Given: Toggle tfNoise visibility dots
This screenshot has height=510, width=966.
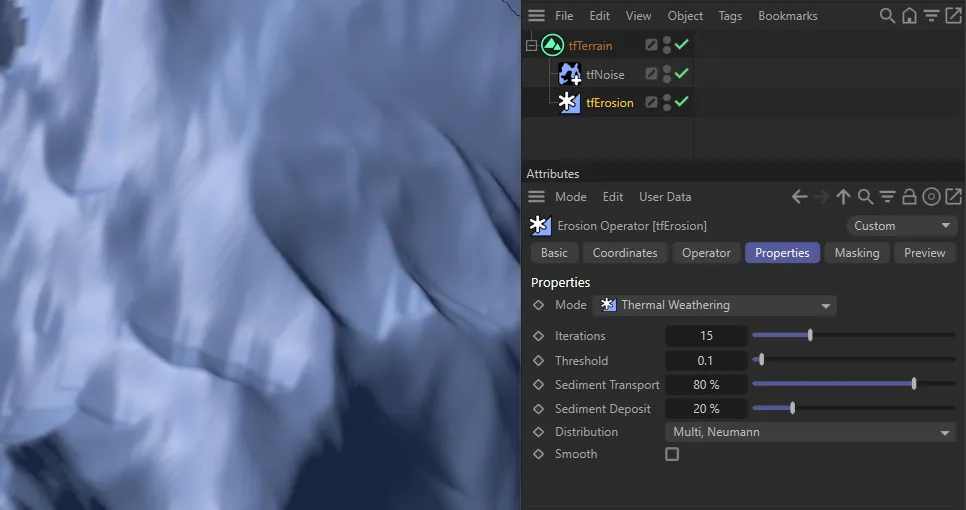Looking at the screenshot, I should (x=667, y=74).
